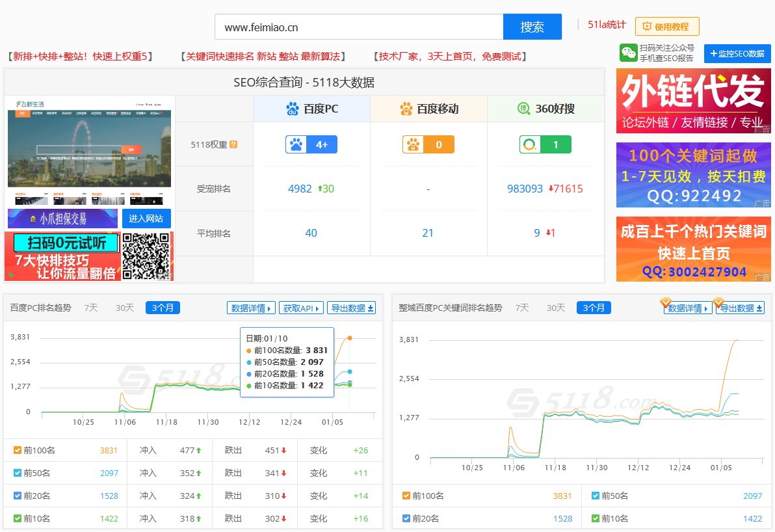Click the 前100名 冲入 value 477
The width and height of the screenshot is (775, 532).
tap(187, 451)
